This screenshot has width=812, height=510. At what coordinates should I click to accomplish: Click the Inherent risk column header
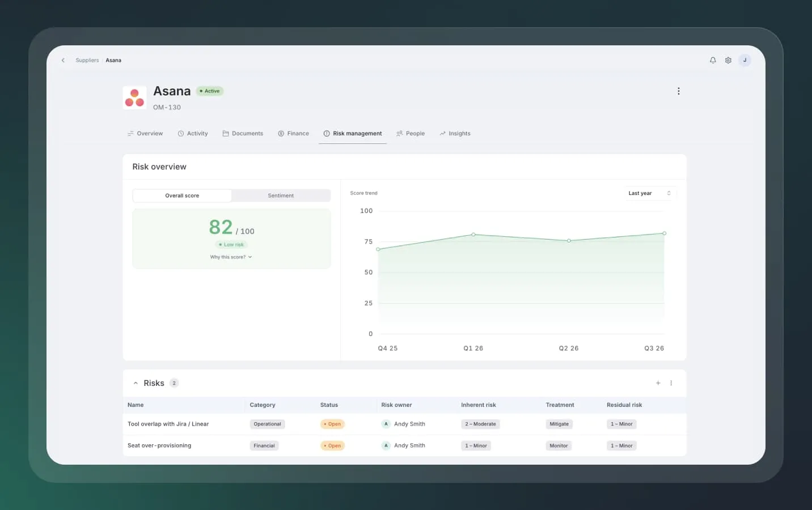479,405
